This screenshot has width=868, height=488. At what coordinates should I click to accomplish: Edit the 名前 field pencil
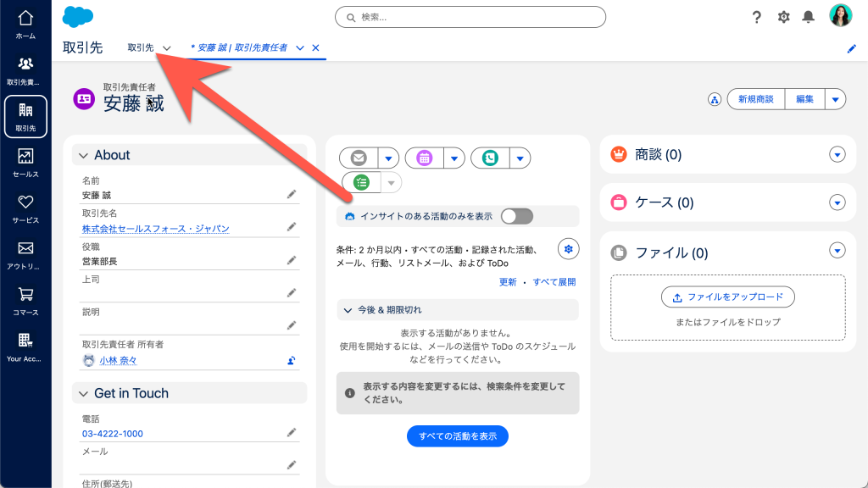pyautogui.click(x=292, y=194)
